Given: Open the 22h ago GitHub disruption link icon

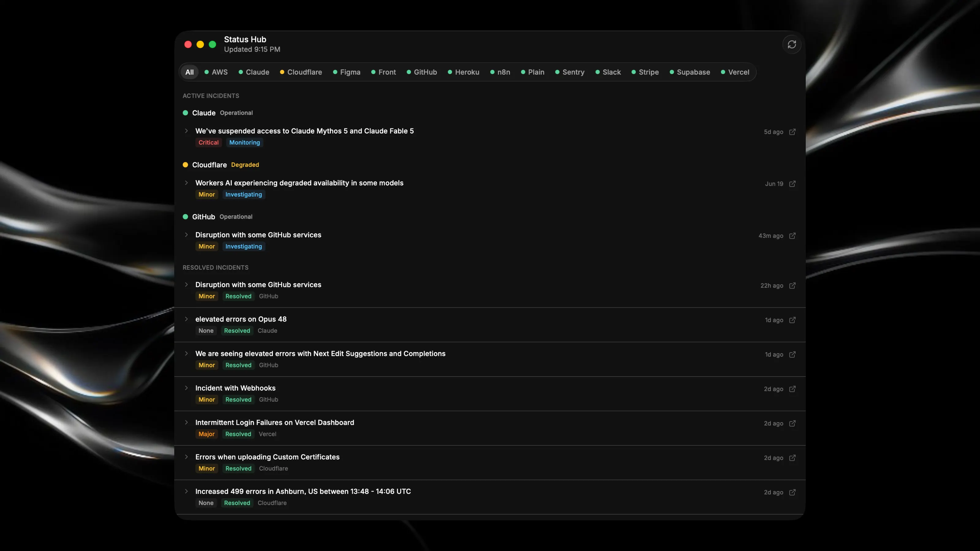Looking at the screenshot, I should (x=792, y=286).
